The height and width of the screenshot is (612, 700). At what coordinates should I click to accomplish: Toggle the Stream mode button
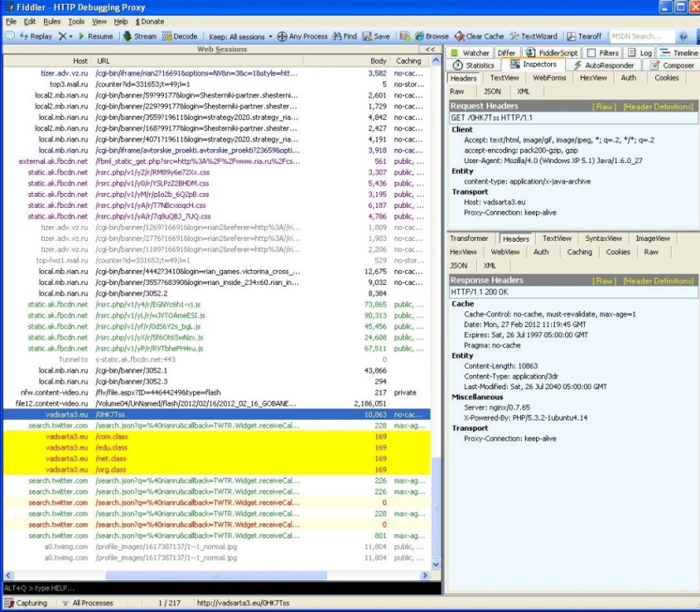[139, 36]
